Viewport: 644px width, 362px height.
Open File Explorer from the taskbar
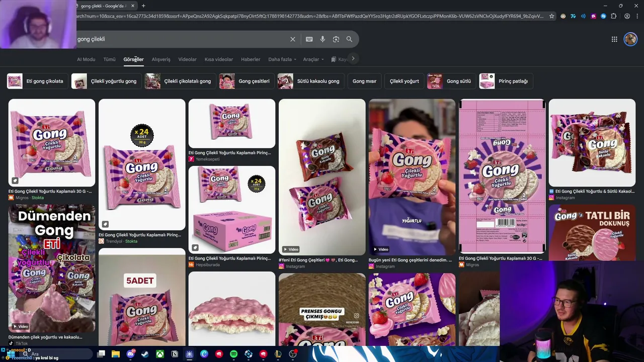tap(116, 354)
